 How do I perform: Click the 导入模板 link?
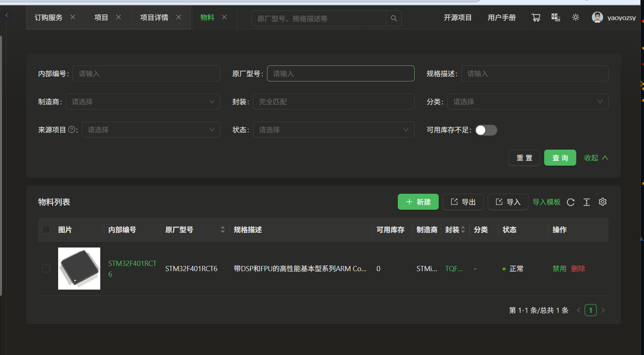546,202
